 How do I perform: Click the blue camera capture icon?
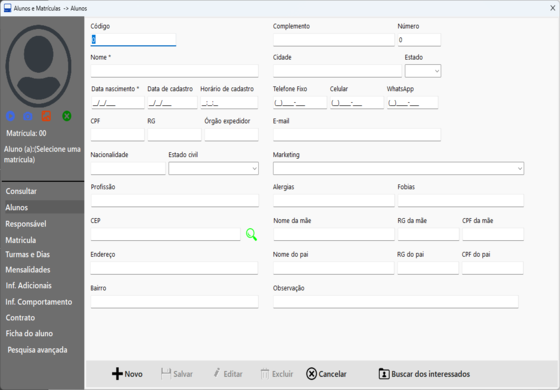[28, 116]
